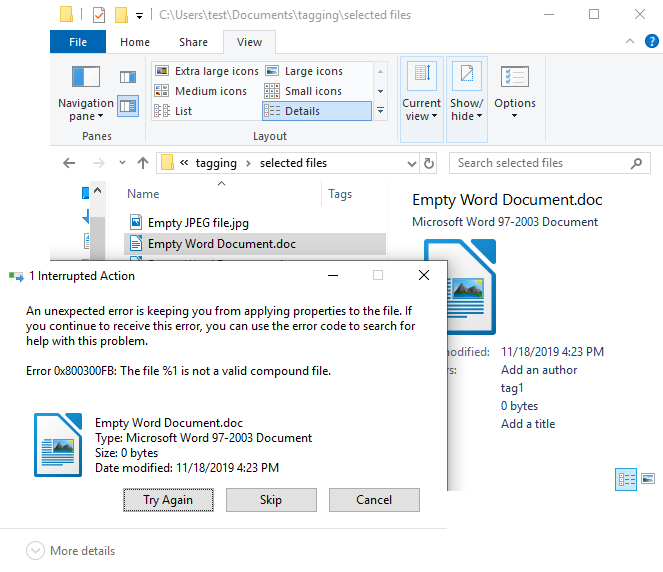Screen dimensions: 663x572
Task: Go up one folder level
Action: point(143,163)
